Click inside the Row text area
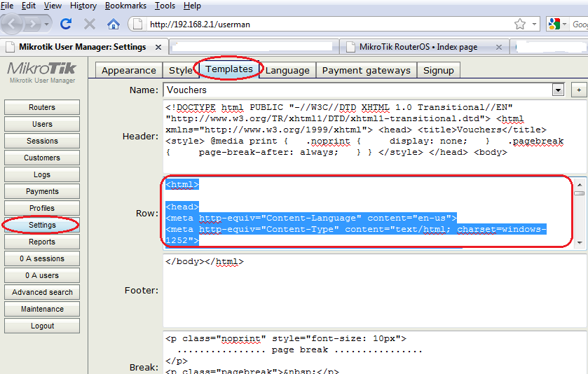 [367, 213]
